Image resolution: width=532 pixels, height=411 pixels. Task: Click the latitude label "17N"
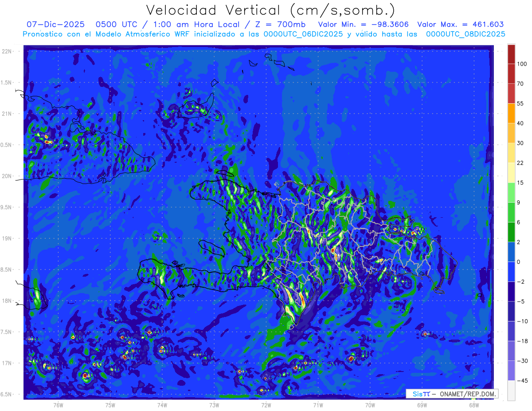click(7, 363)
